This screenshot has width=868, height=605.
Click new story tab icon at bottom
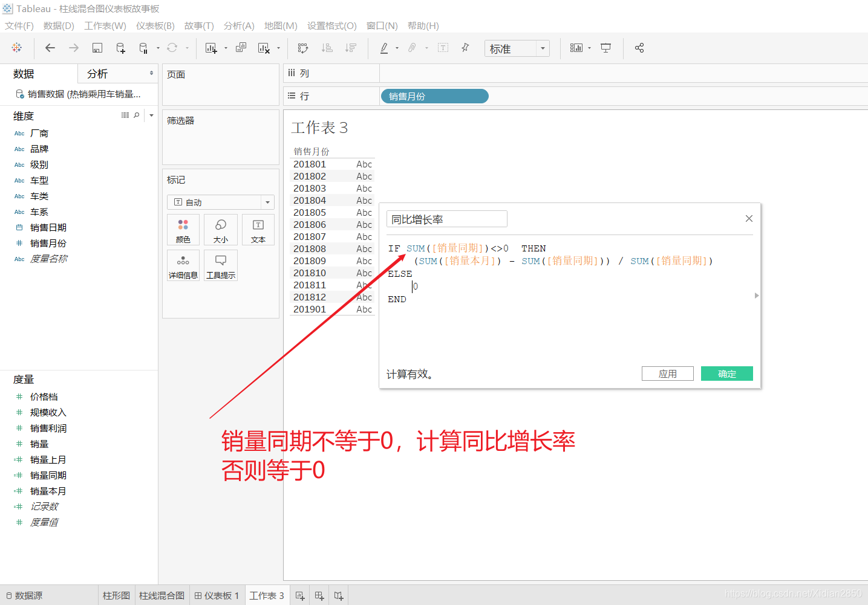tap(339, 596)
